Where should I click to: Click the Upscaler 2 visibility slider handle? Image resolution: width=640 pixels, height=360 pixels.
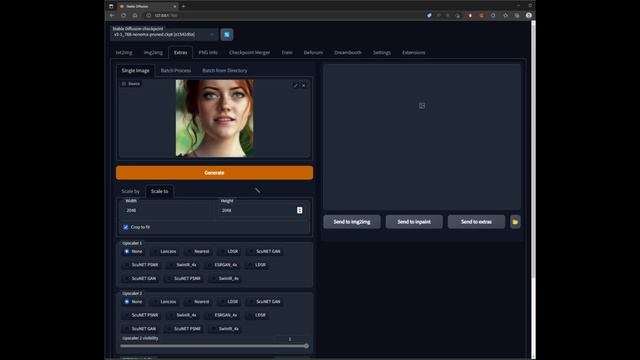tap(306, 346)
